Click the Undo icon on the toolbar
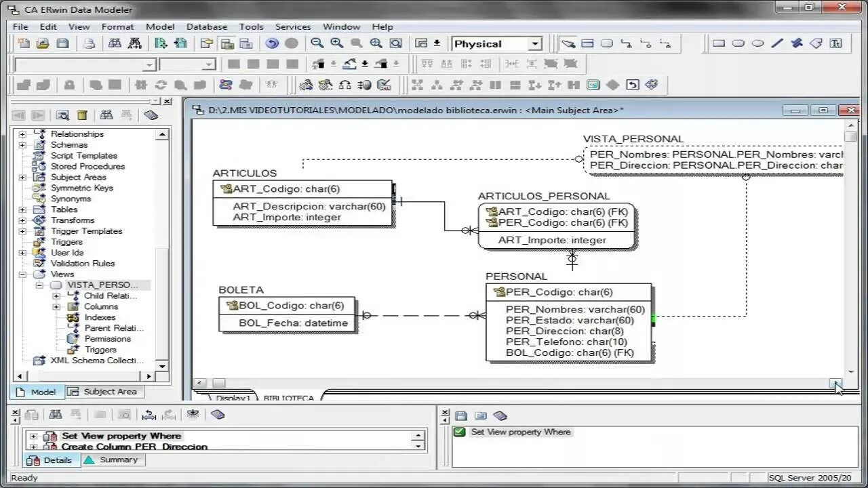This screenshot has width=868, height=488. (273, 43)
